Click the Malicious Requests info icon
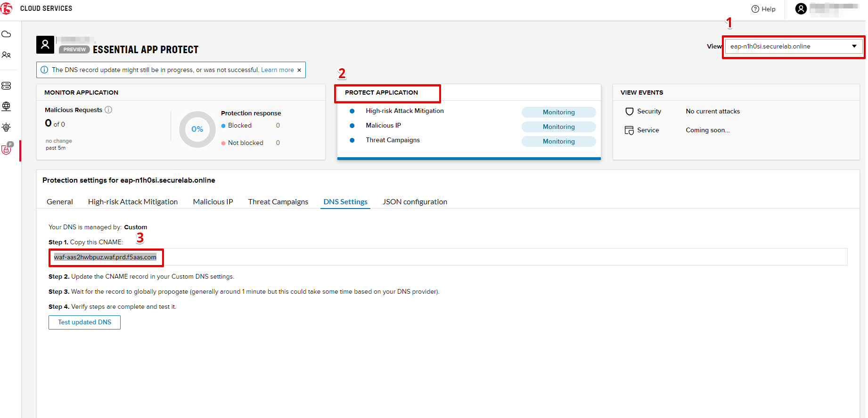This screenshot has height=418, width=868. pyautogui.click(x=108, y=110)
